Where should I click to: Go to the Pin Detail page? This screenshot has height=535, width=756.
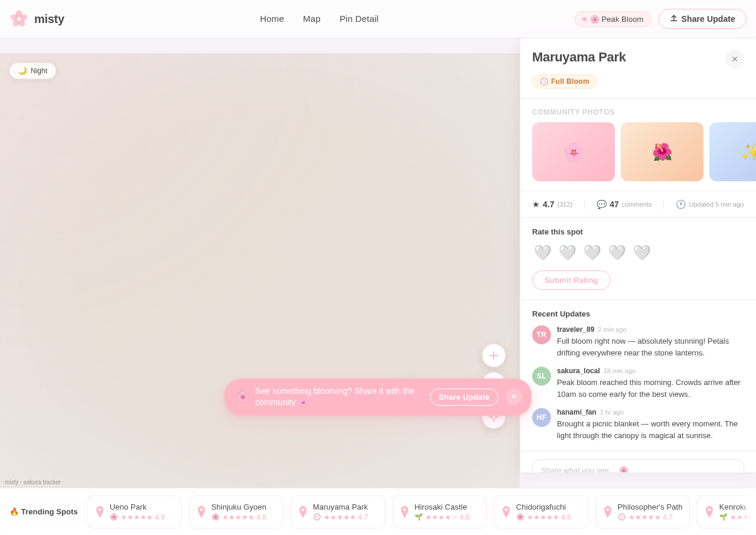pos(359,19)
